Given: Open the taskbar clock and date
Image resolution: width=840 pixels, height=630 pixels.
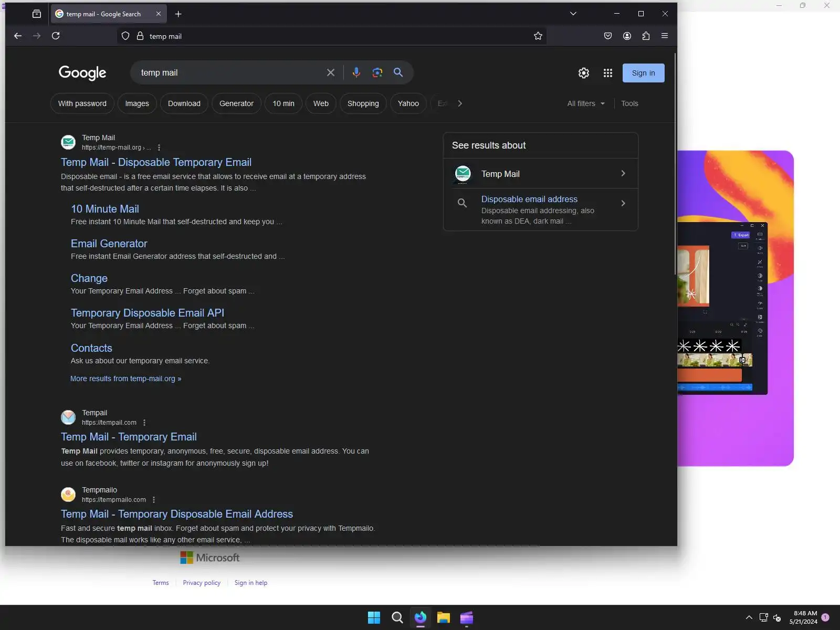Looking at the screenshot, I should coord(803,617).
